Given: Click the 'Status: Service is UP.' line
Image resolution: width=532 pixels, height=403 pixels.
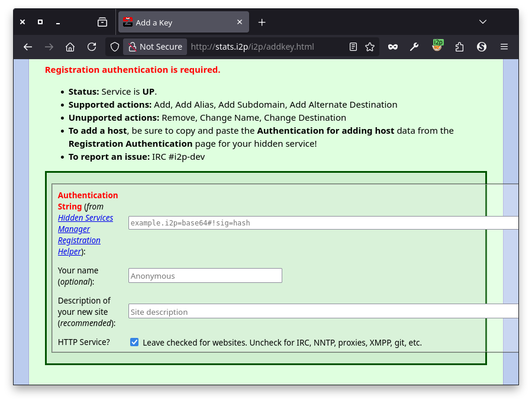Looking at the screenshot, I should [x=112, y=92].
